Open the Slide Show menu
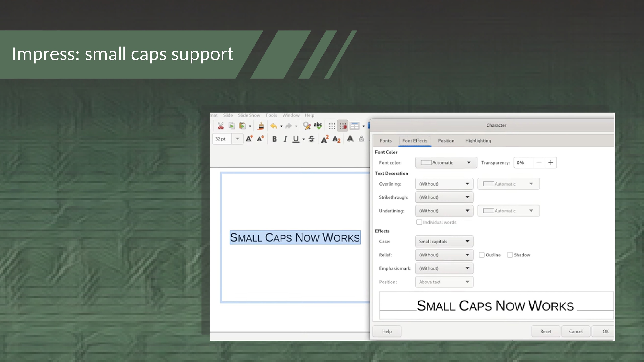Viewport: 644px width, 362px height. 249,115
